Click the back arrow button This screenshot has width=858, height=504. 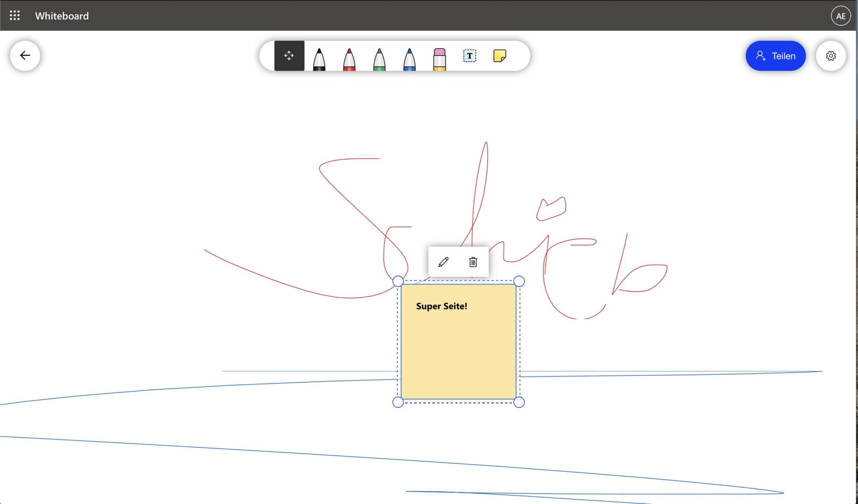25,56
